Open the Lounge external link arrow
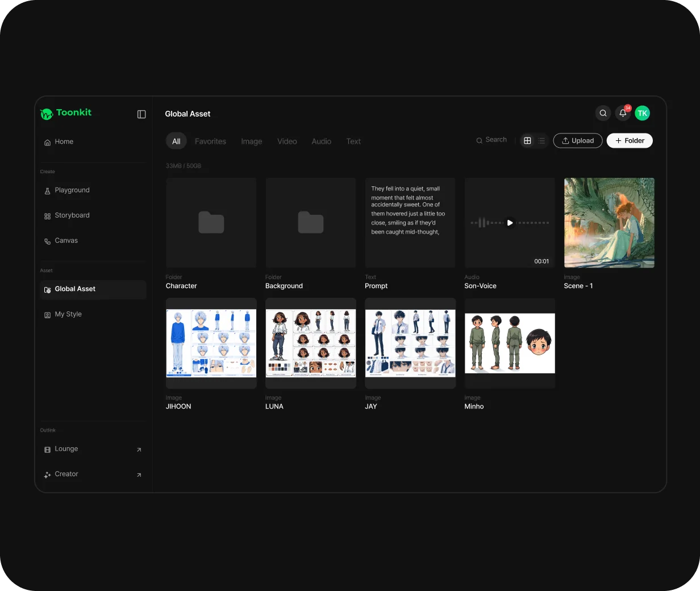700x591 pixels. (x=139, y=450)
